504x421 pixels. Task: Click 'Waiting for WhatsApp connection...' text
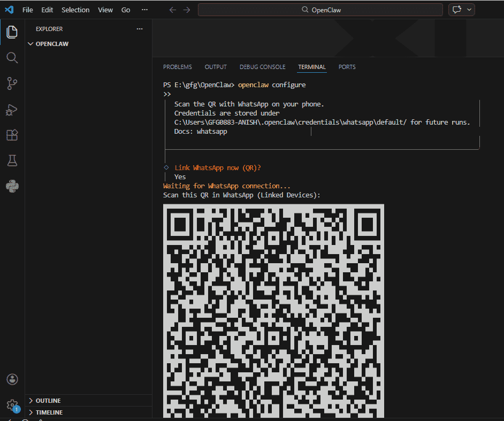click(x=227, y=186)
